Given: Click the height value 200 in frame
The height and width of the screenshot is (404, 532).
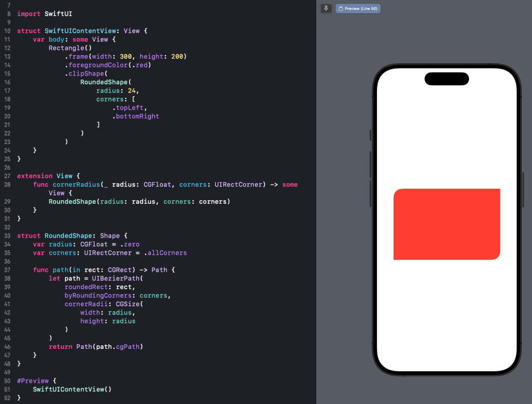Looking at the screenshot, I should point(177,57).
